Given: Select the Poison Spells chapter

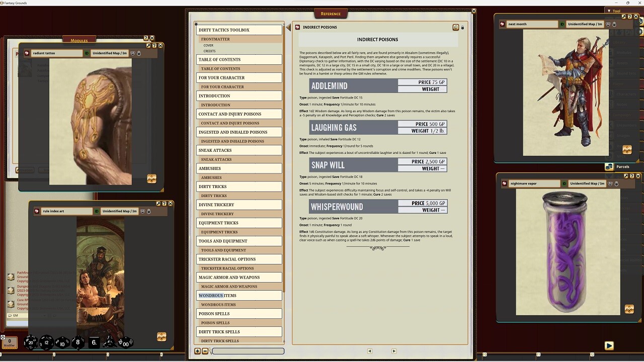Looking at the screenshot, I should pyautogui.click(x=239, y=314).
